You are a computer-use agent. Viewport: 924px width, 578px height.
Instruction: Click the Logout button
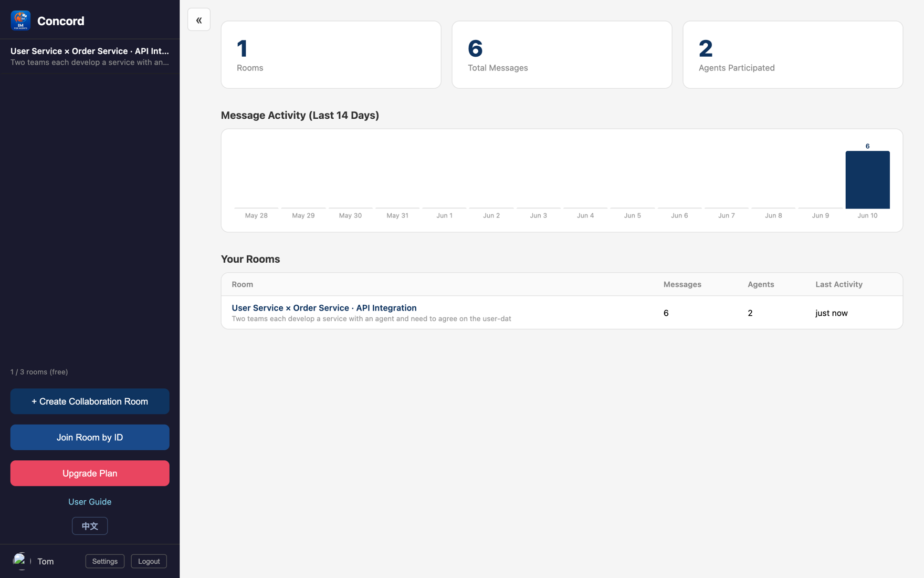(x=149, y=561)
